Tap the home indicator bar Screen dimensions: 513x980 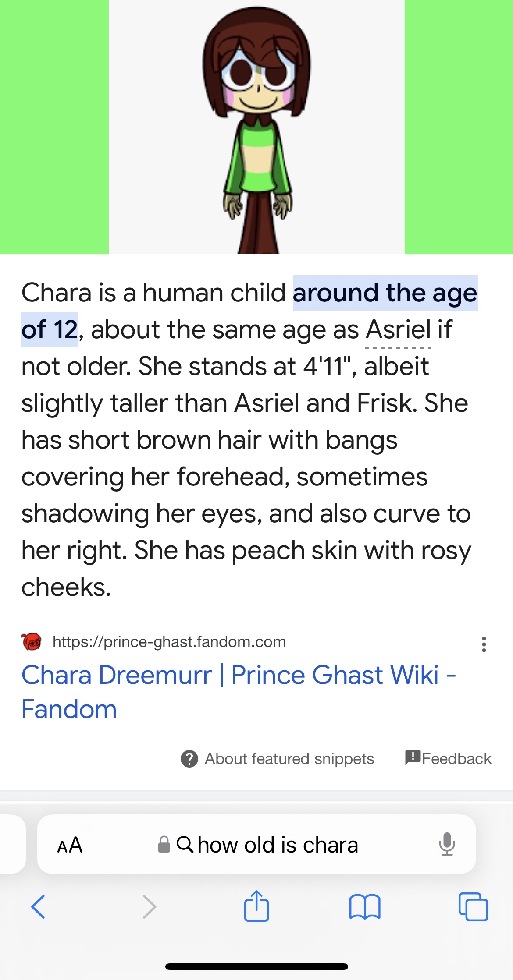[x=256, y=966]
